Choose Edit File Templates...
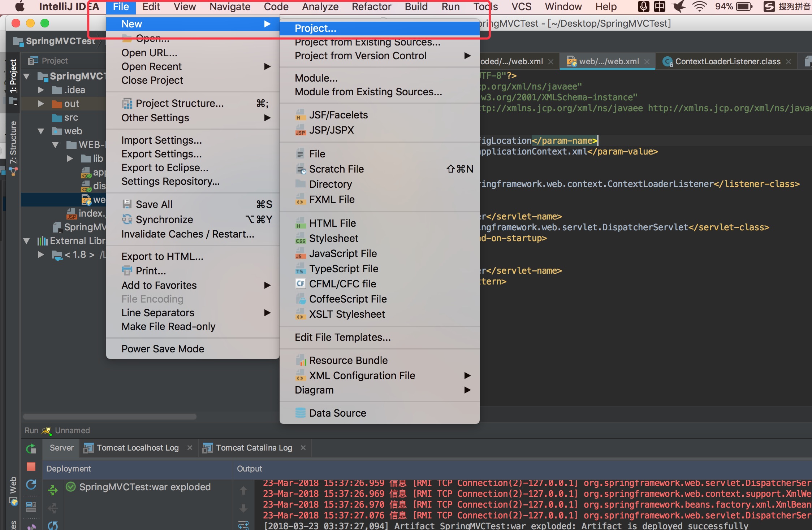812x530 pixels. tap(380, 337)
